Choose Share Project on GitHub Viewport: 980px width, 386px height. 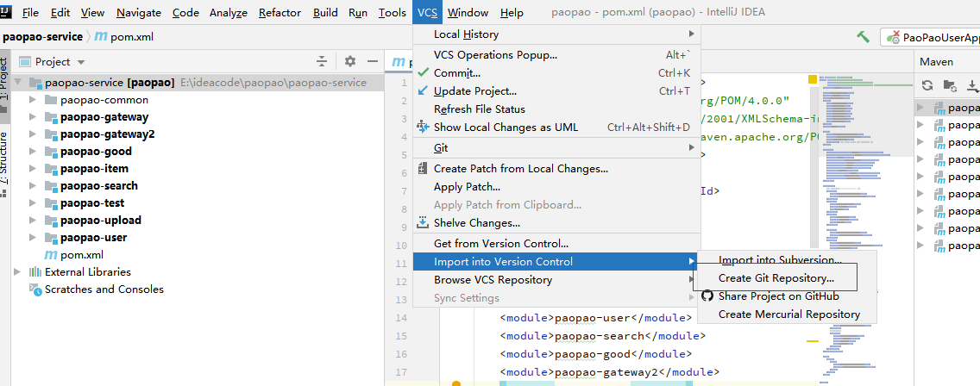(x=787, y=296)
